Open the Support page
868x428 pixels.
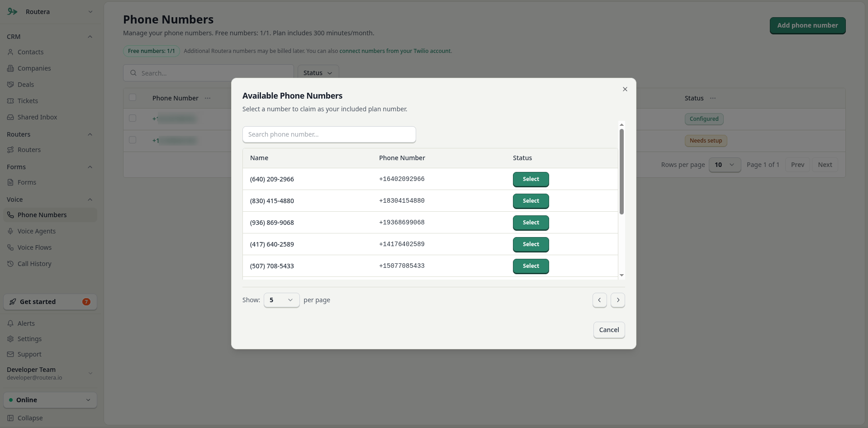click(50, 354)
